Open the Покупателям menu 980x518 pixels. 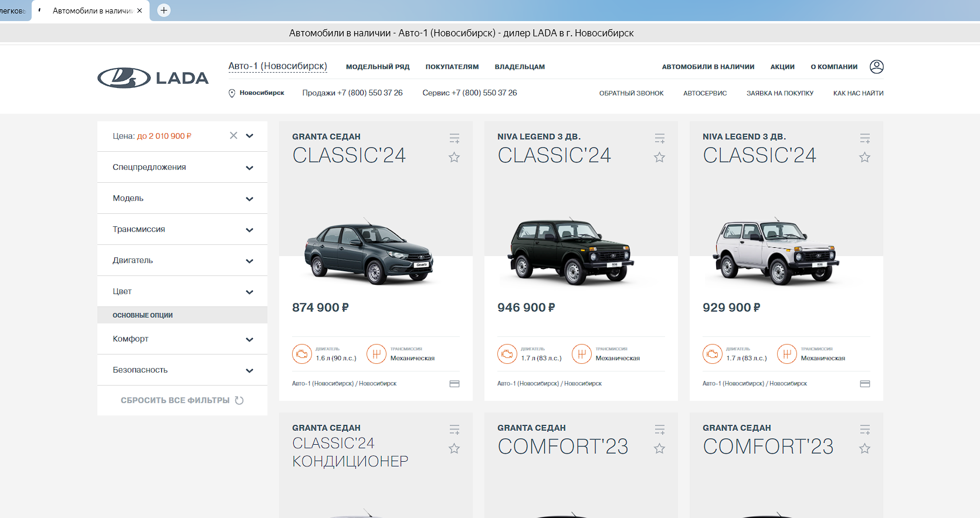452,67
